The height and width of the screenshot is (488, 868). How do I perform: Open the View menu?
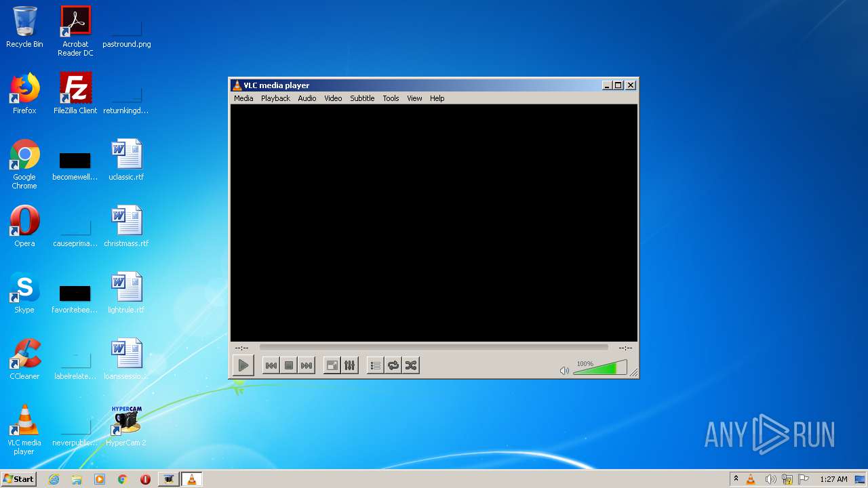(x=414, y=98)
